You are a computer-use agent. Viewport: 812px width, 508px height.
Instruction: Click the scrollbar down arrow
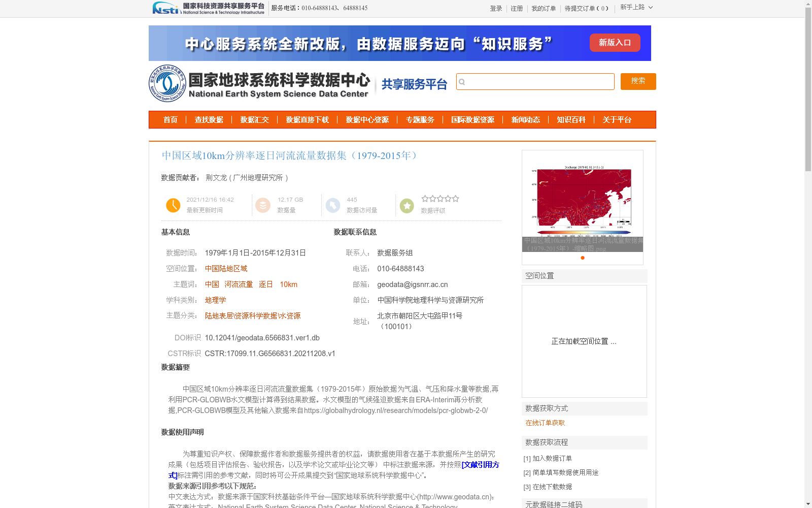pos(808,504)
